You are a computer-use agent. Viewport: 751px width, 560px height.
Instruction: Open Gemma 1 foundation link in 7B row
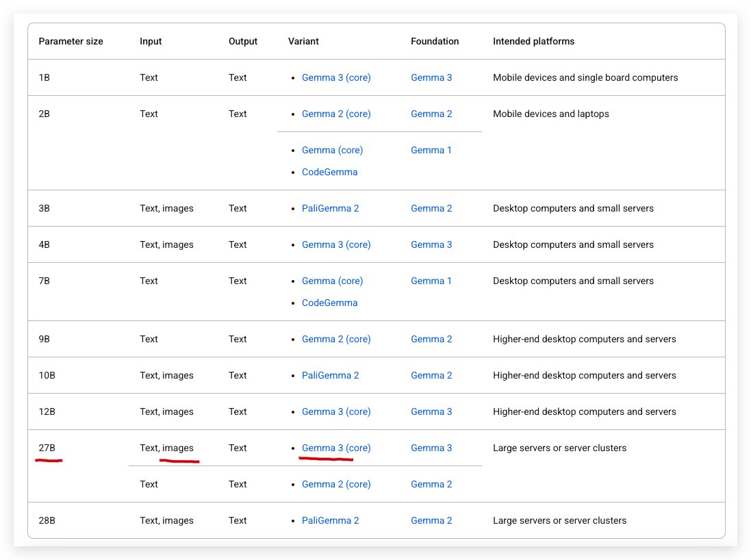pyautogui.click(x=431, y=281)
